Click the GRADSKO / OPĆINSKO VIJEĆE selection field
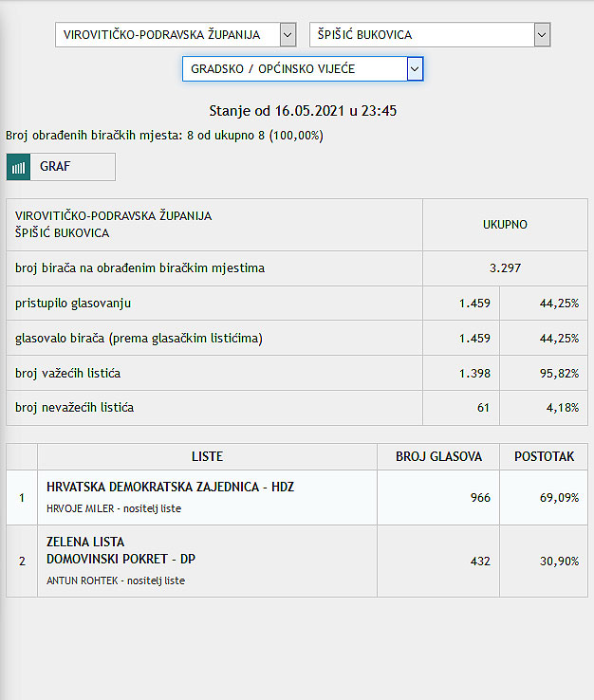 click(303, 68)
